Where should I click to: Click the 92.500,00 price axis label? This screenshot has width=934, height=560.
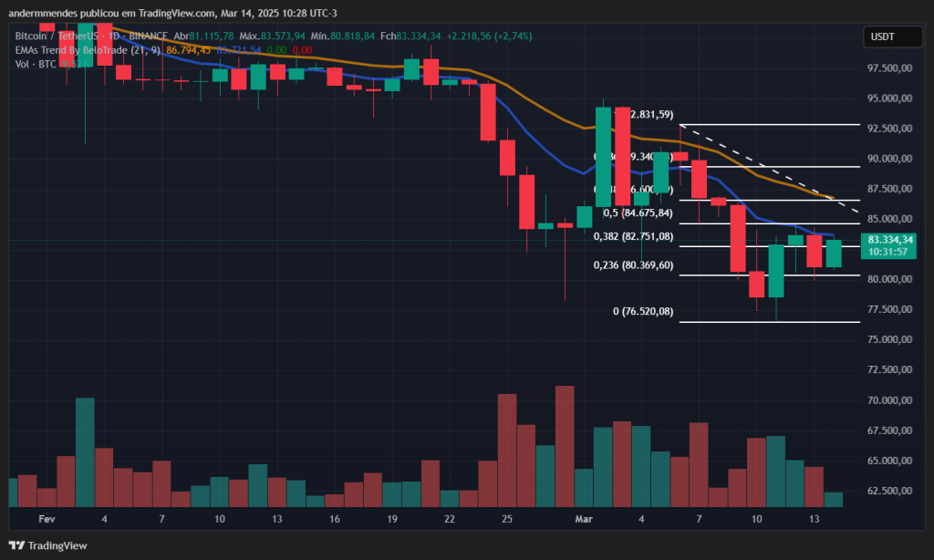click(x=889, y=128)
